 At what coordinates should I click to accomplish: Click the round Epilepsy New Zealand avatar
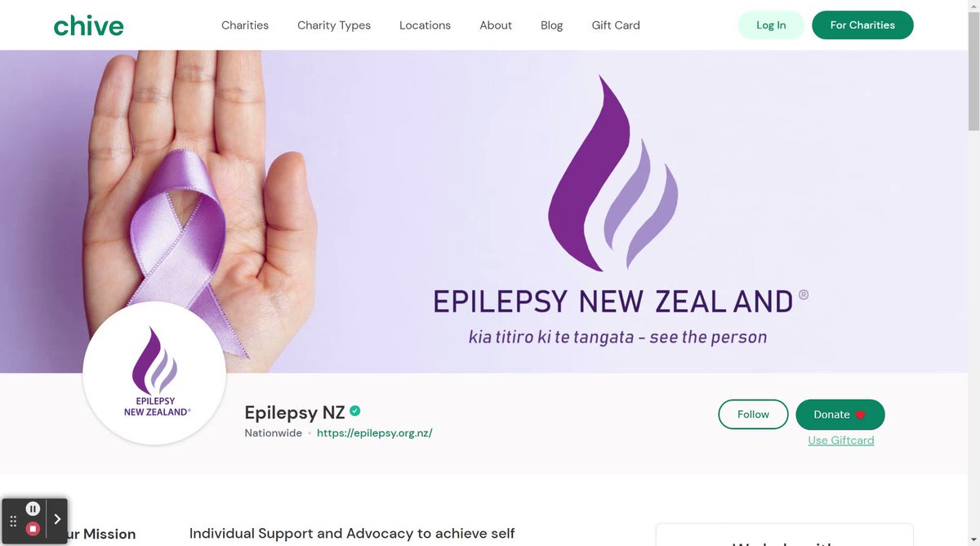click(x=154, y=374)
